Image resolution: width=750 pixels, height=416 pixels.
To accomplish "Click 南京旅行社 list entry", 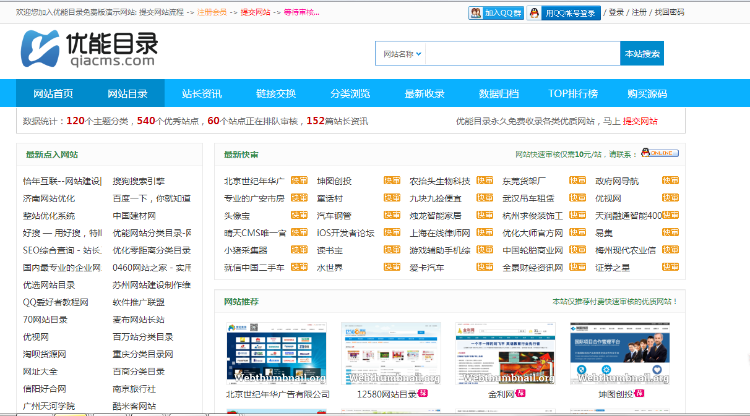I will pos(134,389).
